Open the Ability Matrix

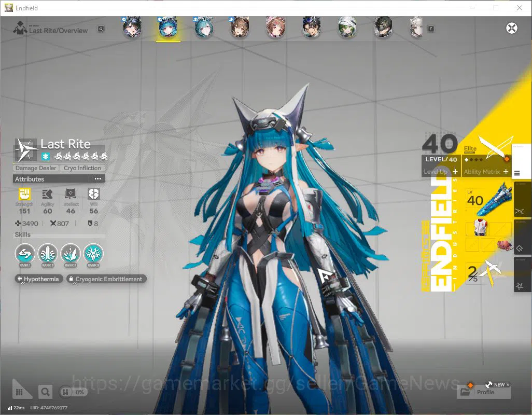point(486,172)
